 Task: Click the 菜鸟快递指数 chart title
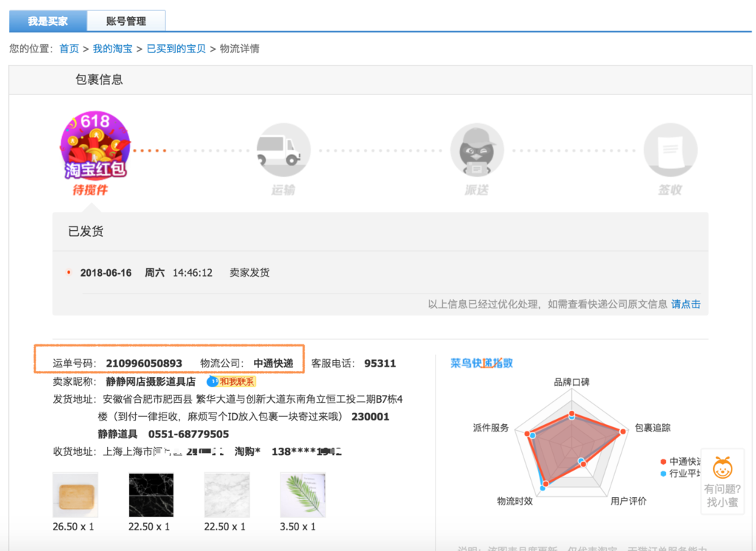[481, 363]
